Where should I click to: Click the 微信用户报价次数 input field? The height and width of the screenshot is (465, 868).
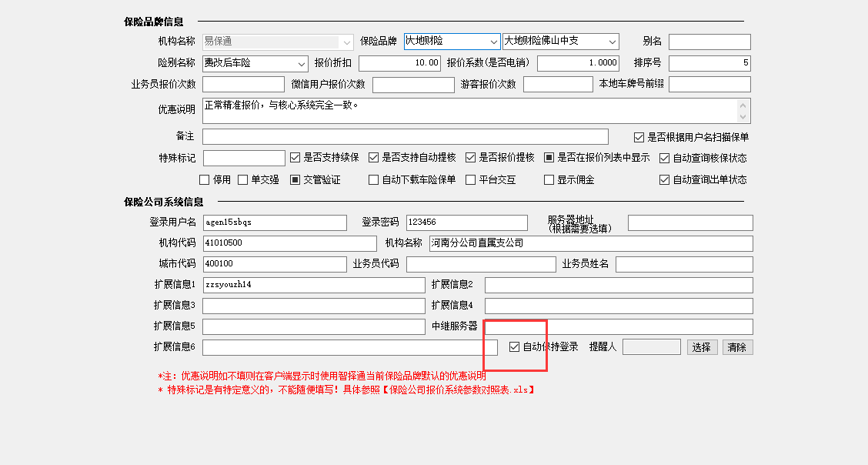pyautogui.click(x=413, y=85)
